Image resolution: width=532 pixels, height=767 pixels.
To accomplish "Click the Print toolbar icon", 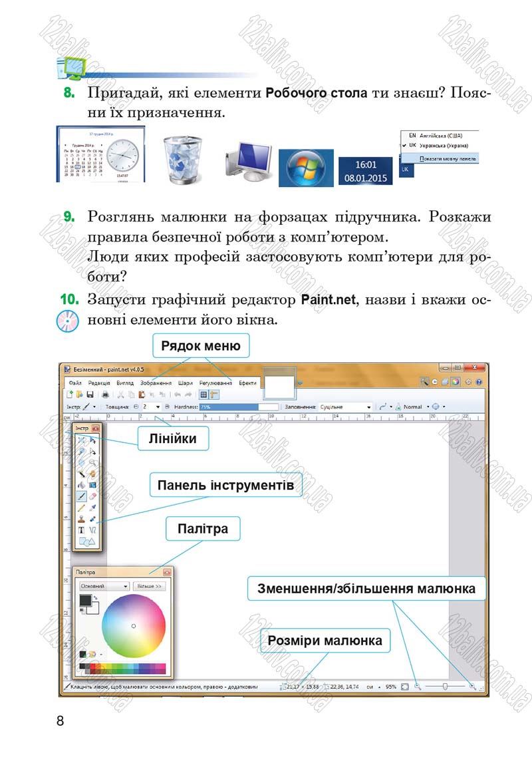I will (105, 394).
